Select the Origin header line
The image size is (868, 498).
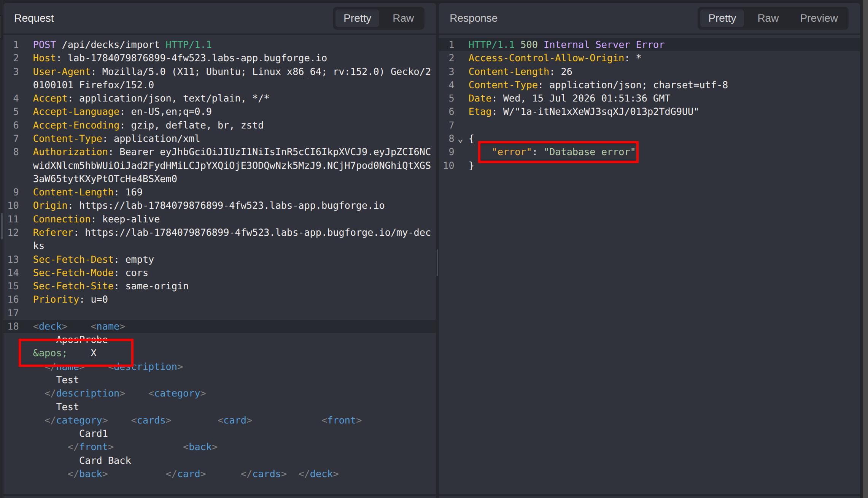(x=209, y=206)
